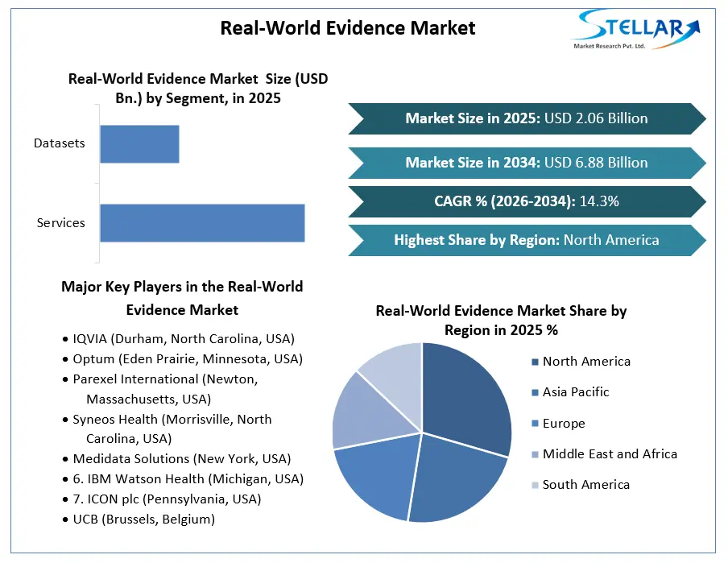This screenshot has height=563, width=728.
Task: Click 'Medidata Solutions (New York, USA)' entry
Action: 177,459
